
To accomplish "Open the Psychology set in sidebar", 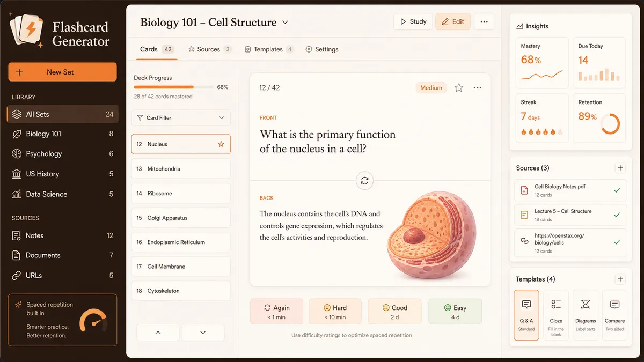I will click(62, 154).
